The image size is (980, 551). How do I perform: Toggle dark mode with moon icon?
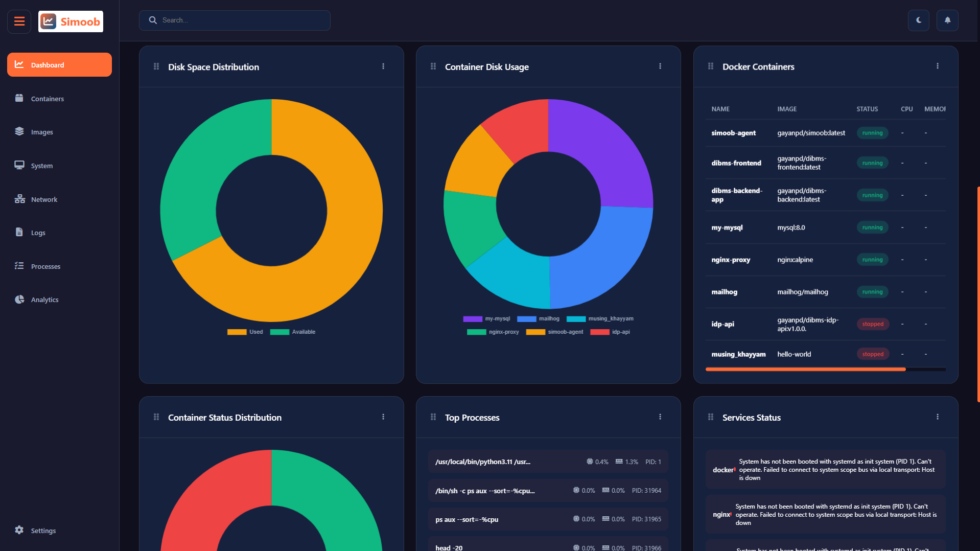918,20
